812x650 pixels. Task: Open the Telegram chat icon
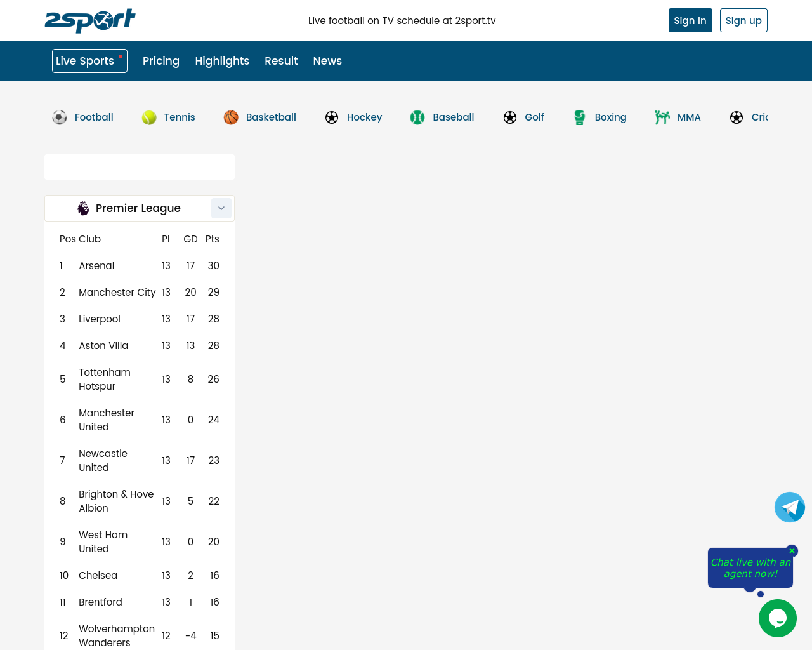pyautogui.click(x=790, y=507)
